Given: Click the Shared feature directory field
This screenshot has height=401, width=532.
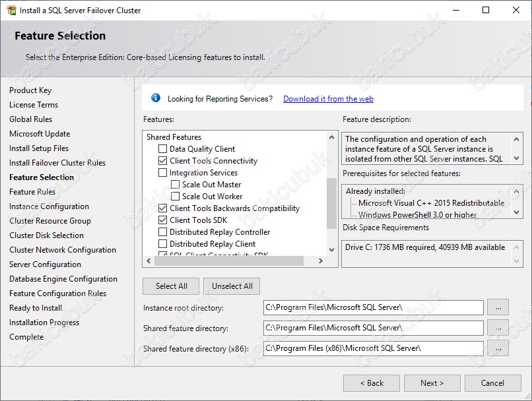Looking at the screenshot, I should pyautogui.click(x=373, y=328).
